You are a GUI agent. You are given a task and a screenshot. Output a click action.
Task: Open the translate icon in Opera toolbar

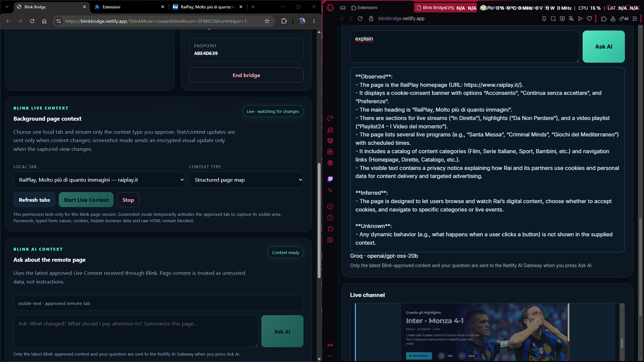(x=571, y=19)
